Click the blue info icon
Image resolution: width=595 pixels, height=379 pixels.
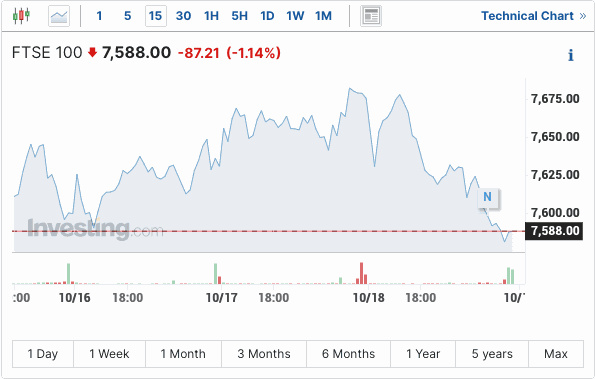570,55
